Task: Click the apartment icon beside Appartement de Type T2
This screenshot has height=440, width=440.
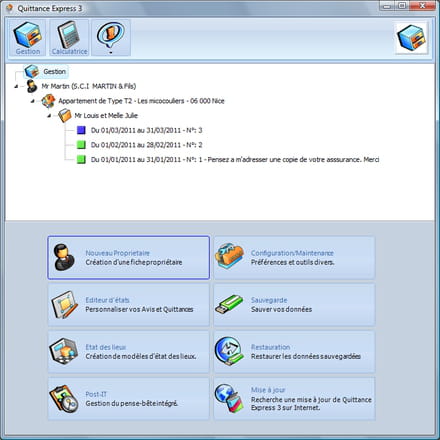Action: pyautogui.click(x=48, y=101)
